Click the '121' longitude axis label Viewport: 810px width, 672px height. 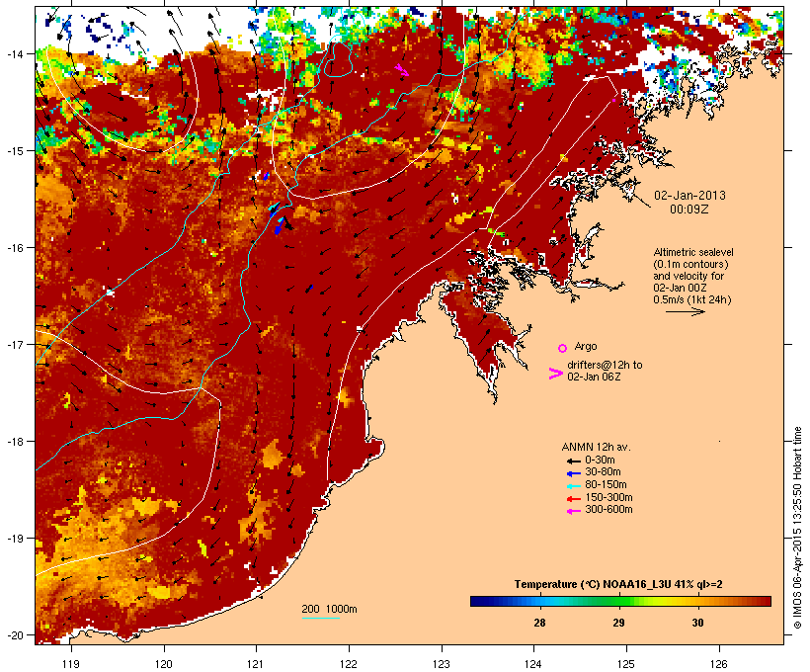click(256, 664)
